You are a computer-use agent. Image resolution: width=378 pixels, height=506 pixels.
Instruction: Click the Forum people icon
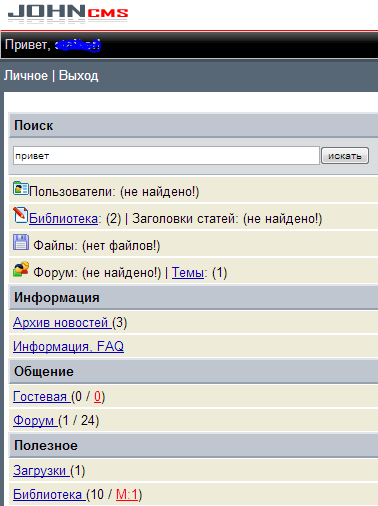[x=21, y=269]
